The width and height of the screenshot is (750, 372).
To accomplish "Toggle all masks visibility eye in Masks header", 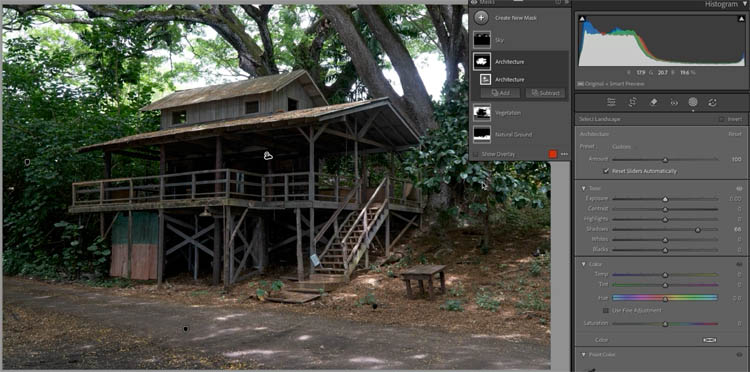I will click(x=474, y=2).
